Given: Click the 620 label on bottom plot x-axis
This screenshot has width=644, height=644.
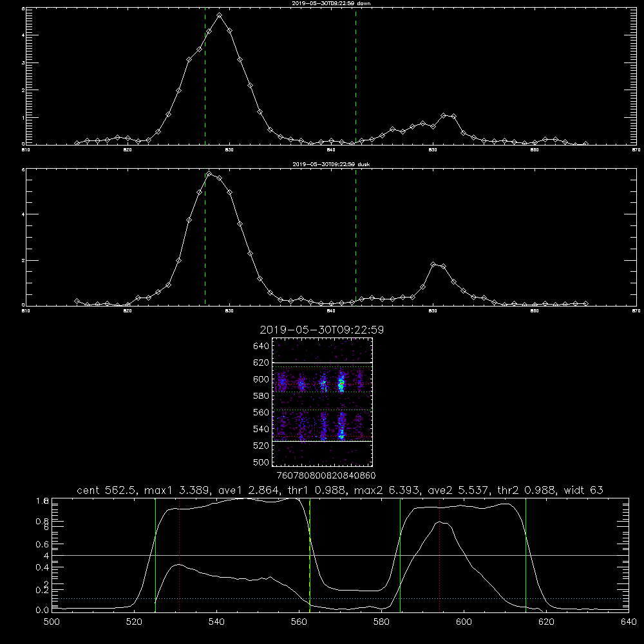Looking at the screenshot, I should 546,622.
